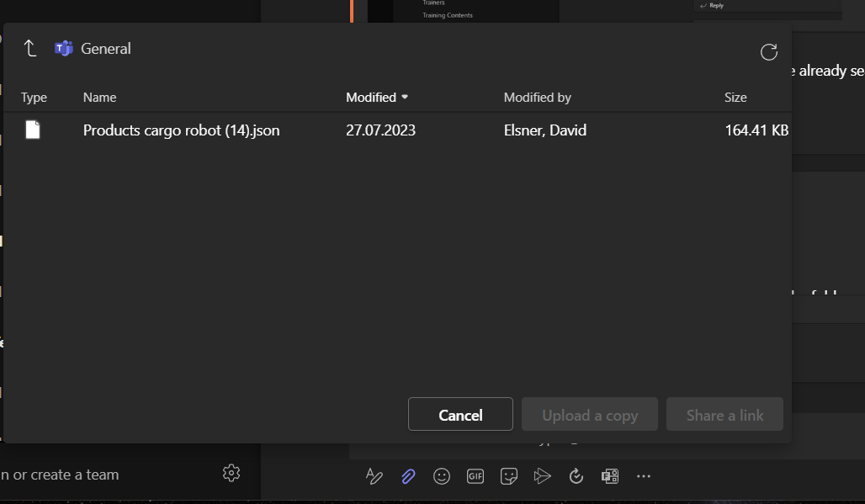
Task: Select Products cargo robot (14).json file
Action: tap(181, 130)
